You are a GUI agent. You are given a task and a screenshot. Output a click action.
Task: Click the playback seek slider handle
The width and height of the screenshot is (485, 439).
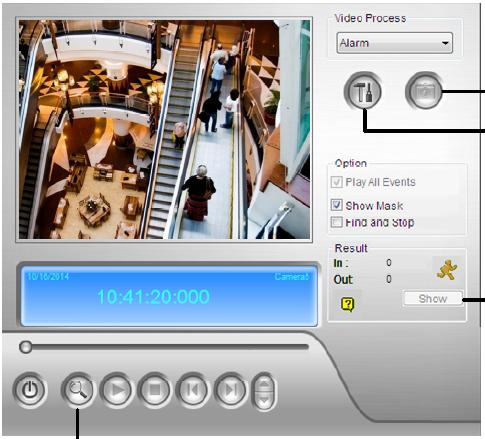tap(25, 347)
